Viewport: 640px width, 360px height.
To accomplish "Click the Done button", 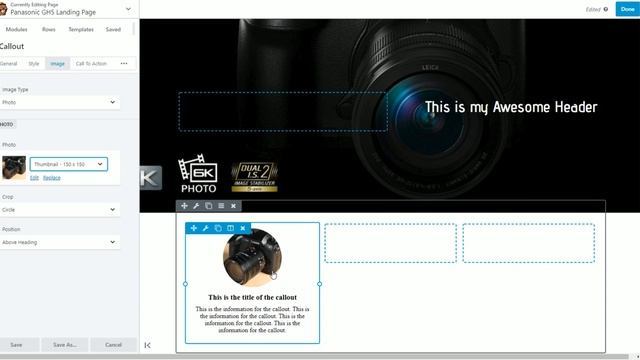I will pos(627,9).
